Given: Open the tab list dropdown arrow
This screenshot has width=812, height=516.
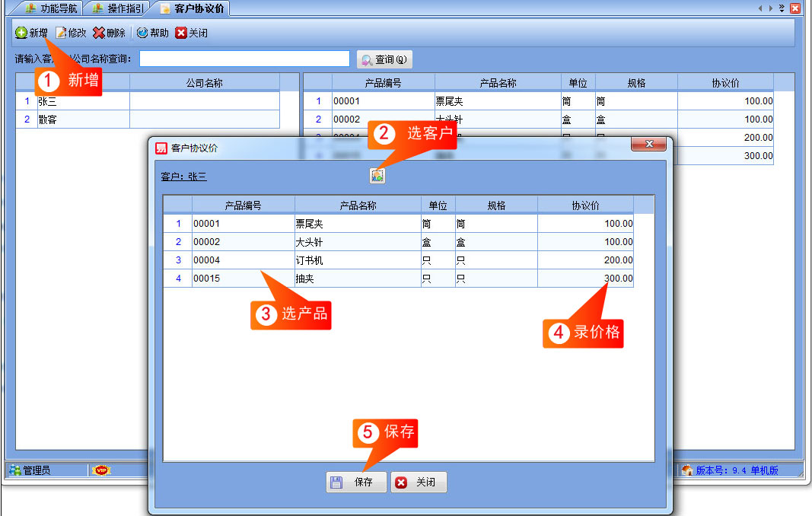Looking at the screenshot, I should (782, 8).
